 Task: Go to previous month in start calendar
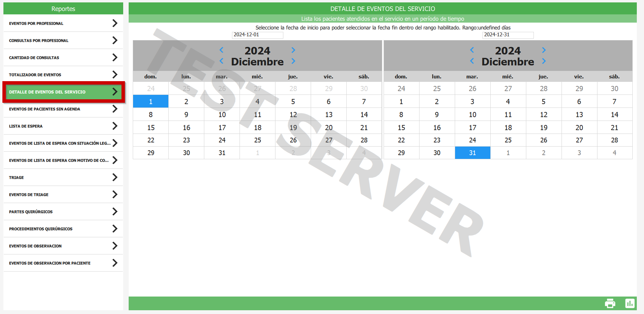coord(221,61)
